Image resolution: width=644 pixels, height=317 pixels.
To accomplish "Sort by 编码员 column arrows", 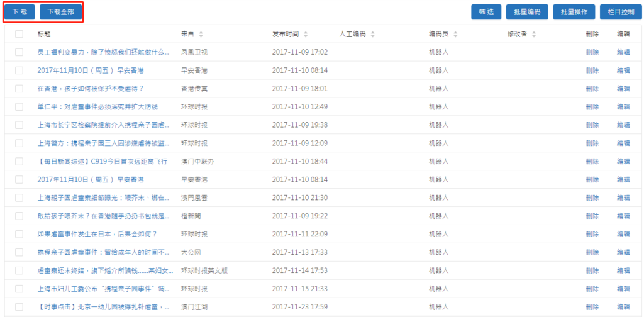I will (x=455, y=34).
